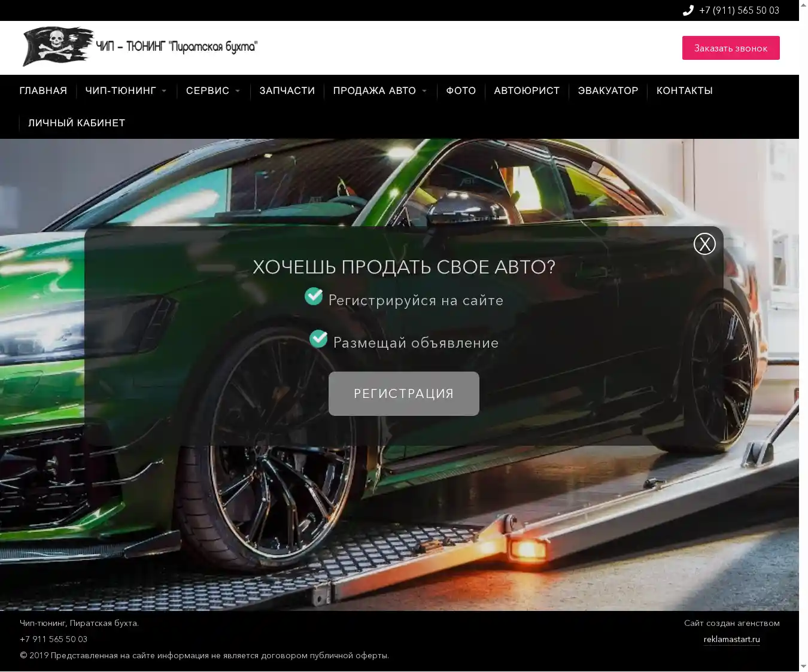Open the ФОТО gallery menu item
The width and height of the screenshot is (808, 672).
[x=461, y=90]
